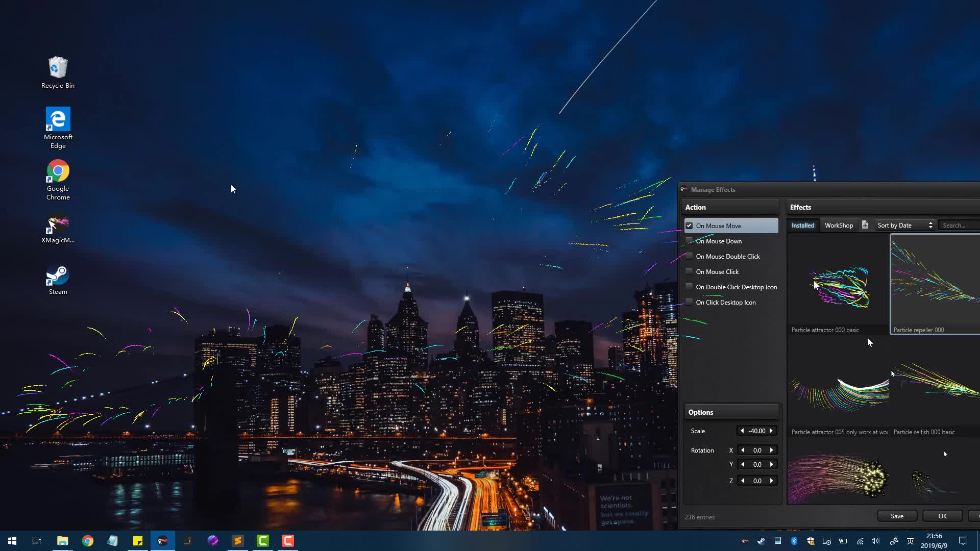Click the add new effect file icon

(x=865, y=225)
